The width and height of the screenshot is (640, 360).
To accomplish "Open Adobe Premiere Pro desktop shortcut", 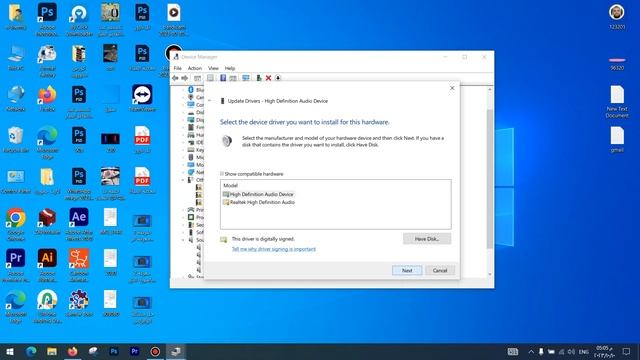I will pos(16,266).
